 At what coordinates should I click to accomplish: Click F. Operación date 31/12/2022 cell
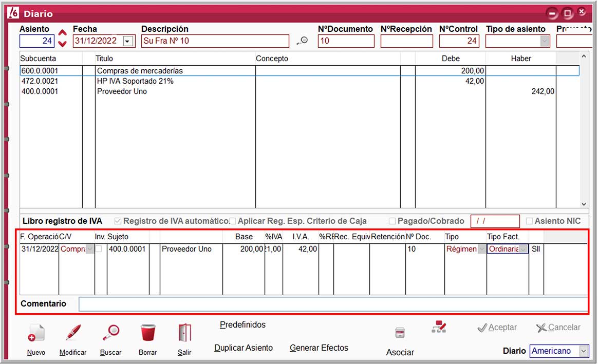point(40,249)
